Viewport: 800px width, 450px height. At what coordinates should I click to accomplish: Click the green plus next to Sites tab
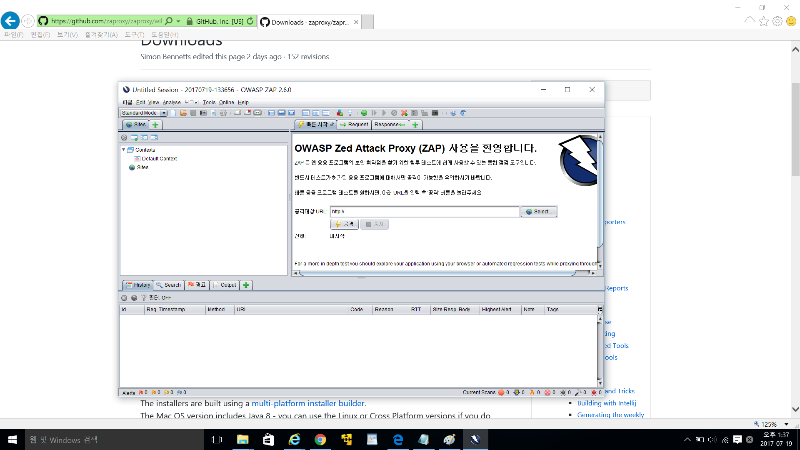(x=155, y=124)
